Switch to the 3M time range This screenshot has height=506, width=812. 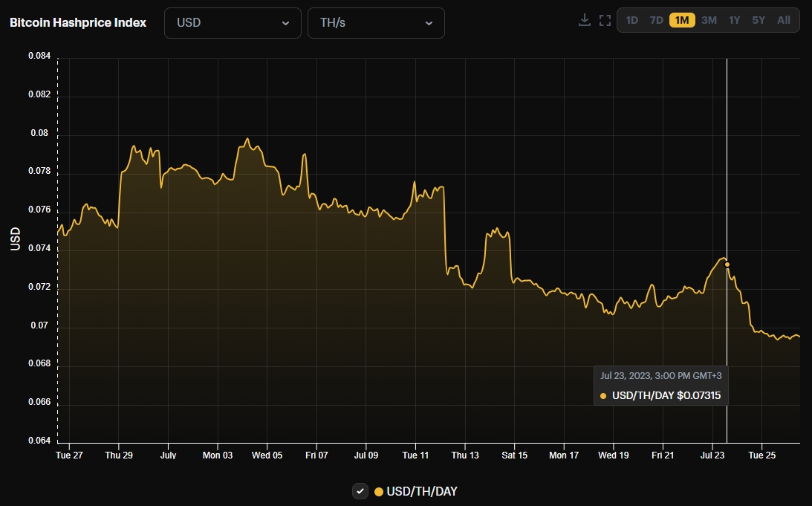tap(709, 20)
